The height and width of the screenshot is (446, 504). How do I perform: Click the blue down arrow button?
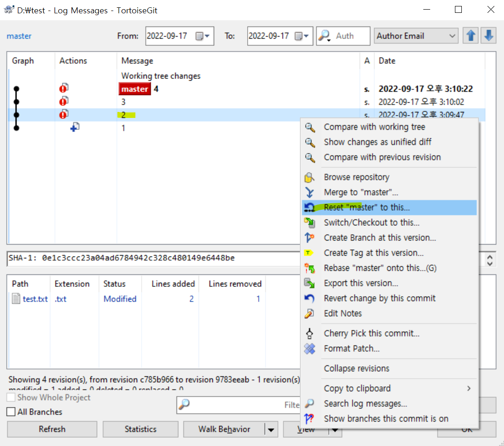coord(488,36)
